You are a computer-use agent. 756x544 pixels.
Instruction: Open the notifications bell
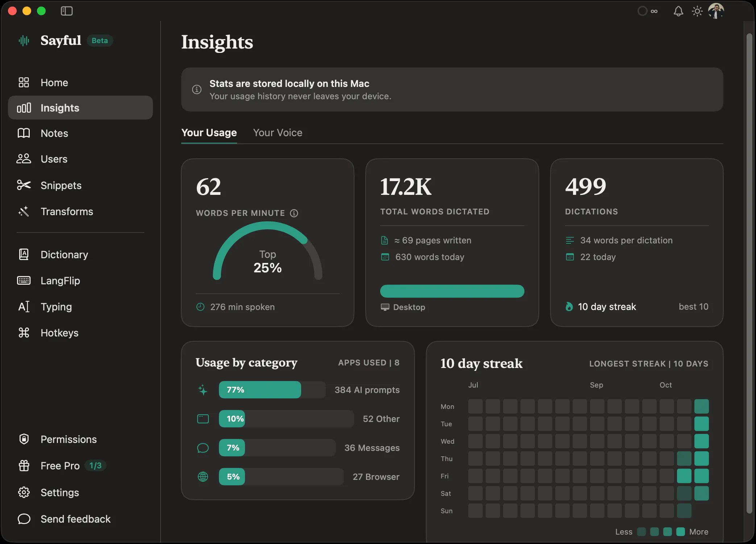click(678, 11)
